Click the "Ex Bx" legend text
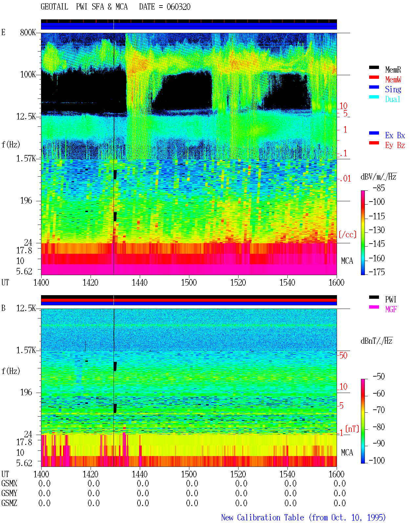The image size is (420, 523). coord(395,135)
